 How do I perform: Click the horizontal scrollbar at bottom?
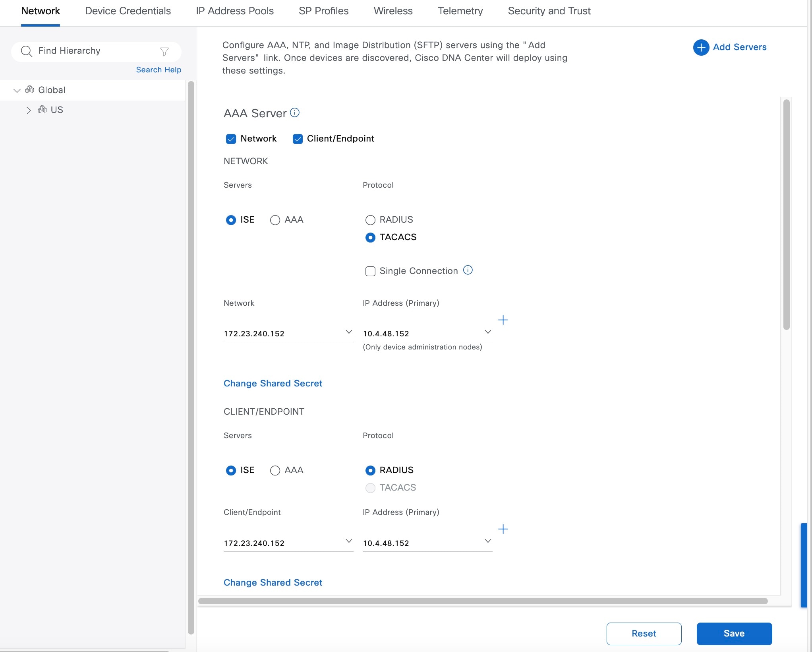(482, 601)
